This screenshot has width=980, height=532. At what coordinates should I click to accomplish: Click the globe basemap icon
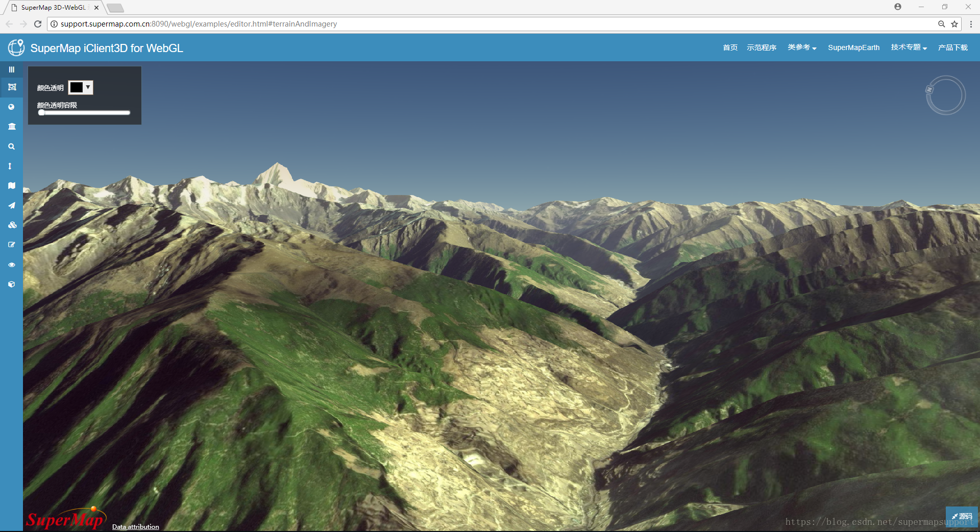(11, 107)
